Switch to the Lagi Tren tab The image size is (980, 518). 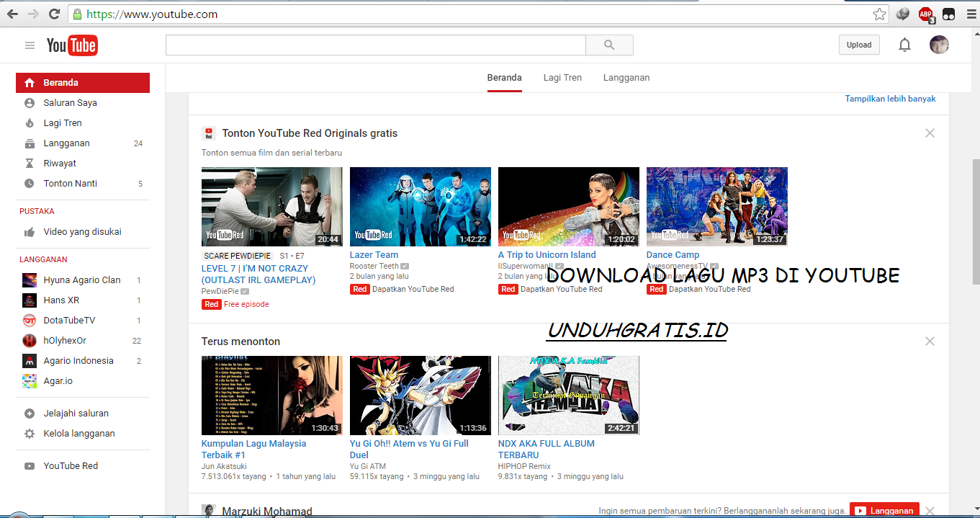pos(562,78)
